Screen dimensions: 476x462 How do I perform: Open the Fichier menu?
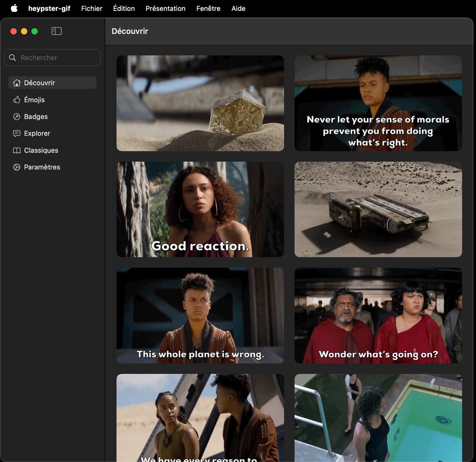[92, 9]
